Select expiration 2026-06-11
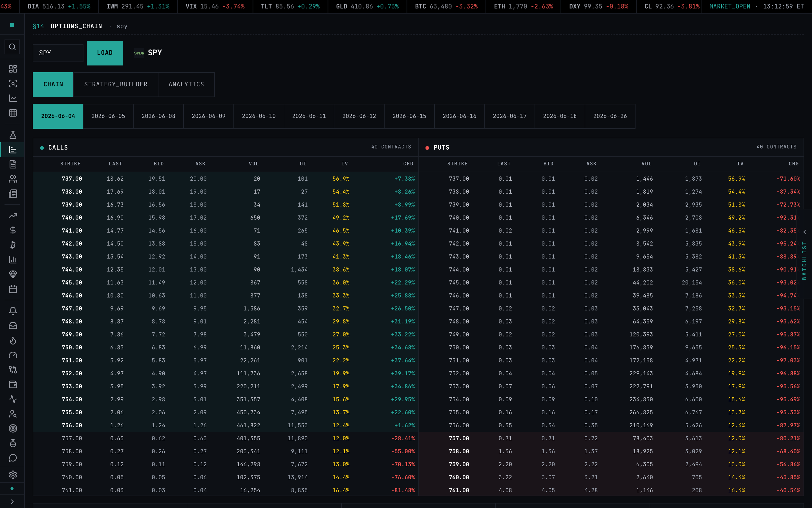This screenshot has height=508, width=812. 309,116
